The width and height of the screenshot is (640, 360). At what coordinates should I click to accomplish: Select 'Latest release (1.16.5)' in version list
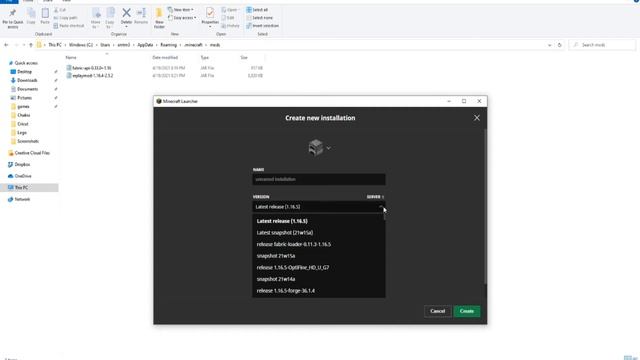pos(282,221)
